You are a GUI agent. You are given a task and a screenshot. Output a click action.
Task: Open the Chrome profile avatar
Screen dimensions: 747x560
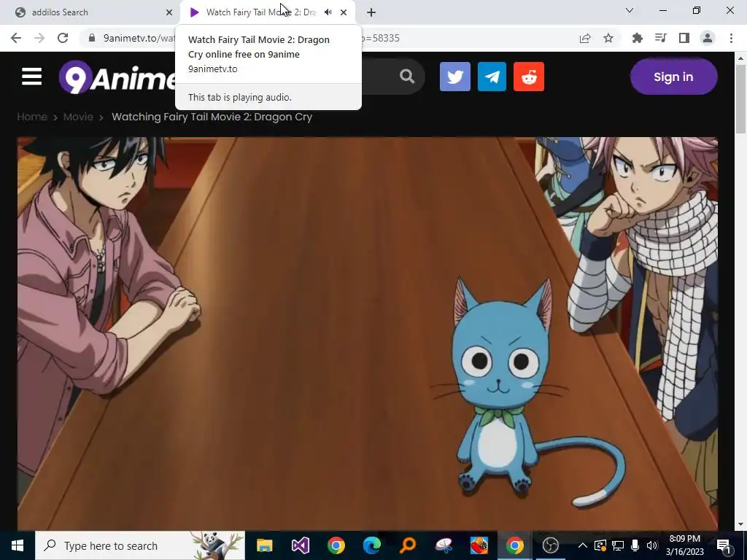[708, 38]
